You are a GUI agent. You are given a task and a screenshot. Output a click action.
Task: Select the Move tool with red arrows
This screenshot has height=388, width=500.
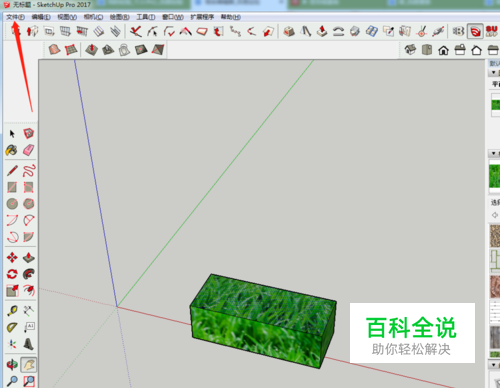click(12, 258)
